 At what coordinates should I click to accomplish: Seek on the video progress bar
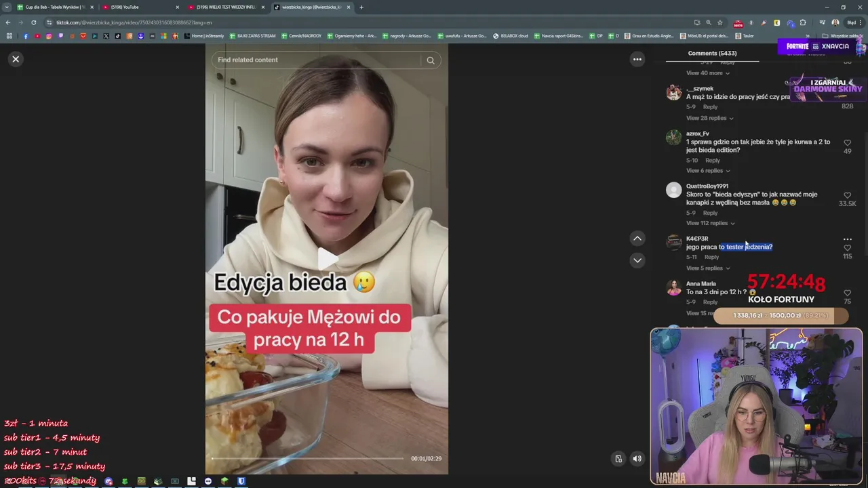coord(308,458)
